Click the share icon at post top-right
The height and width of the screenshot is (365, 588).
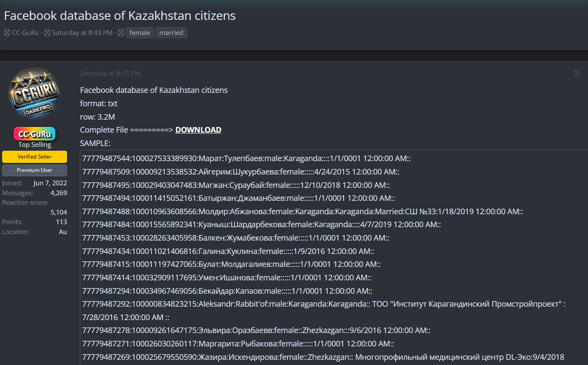(x=577, y=73)
